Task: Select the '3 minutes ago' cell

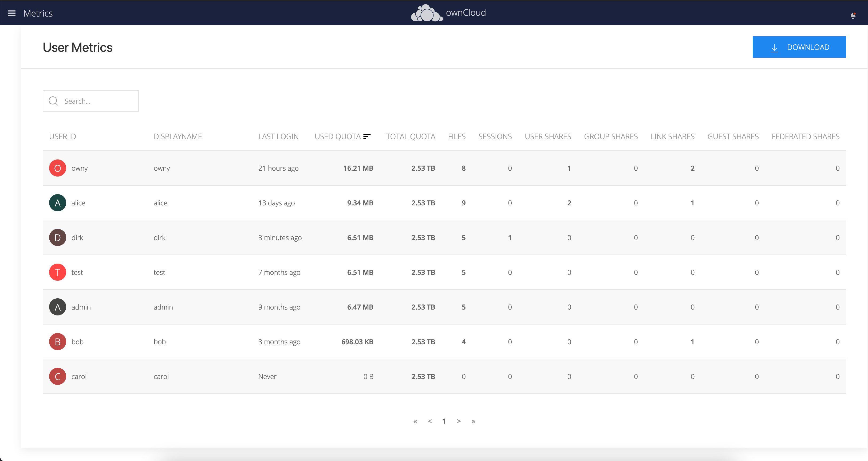Action: (x=280, y=237)
